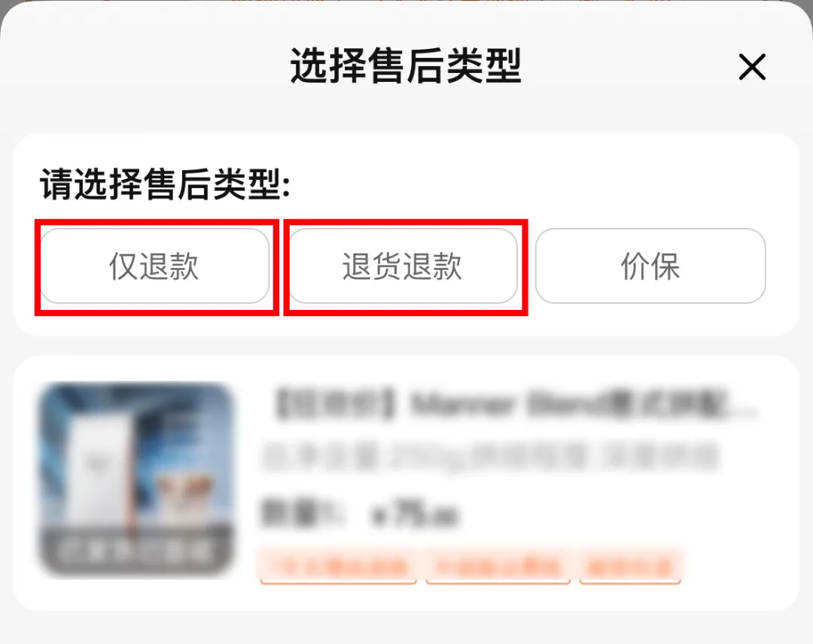
Task: Click the 【 bracket prefix of product title
Action: click(283, 404)
